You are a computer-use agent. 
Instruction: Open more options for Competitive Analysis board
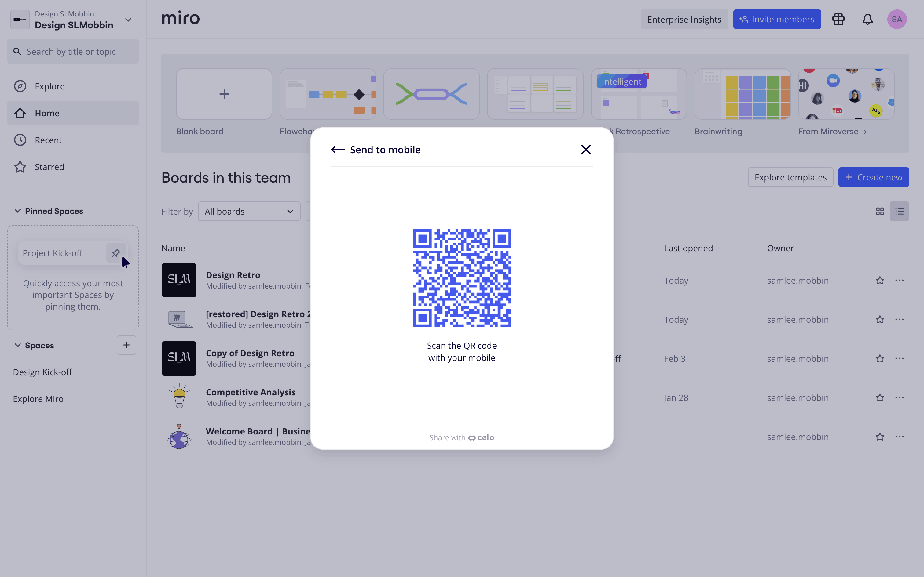(899, 397)
